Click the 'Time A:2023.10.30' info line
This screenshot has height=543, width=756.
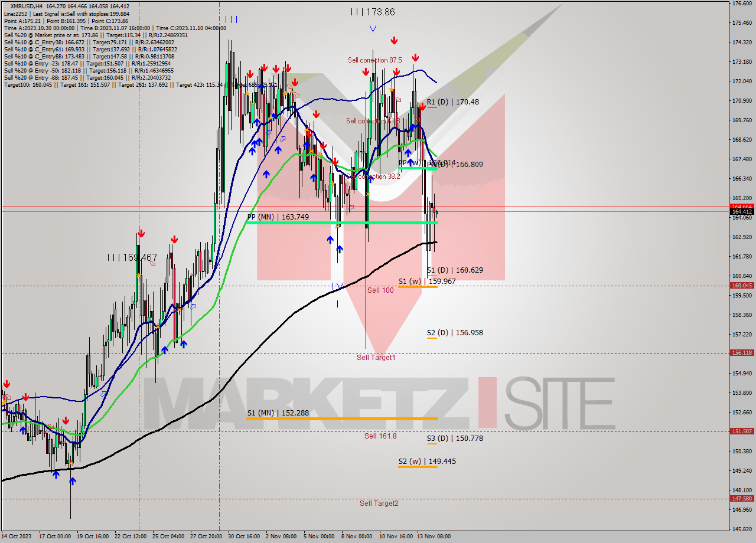(115, 28)
